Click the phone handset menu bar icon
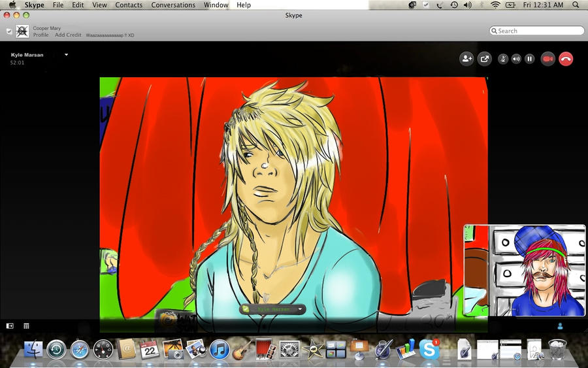The width and height of the screenshot is (588, 368). point(440,5)
